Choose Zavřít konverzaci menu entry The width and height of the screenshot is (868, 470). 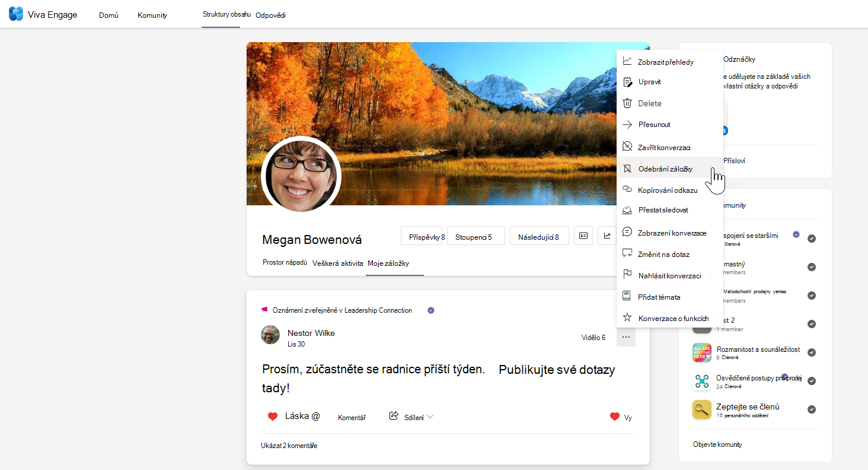point(670,147)
